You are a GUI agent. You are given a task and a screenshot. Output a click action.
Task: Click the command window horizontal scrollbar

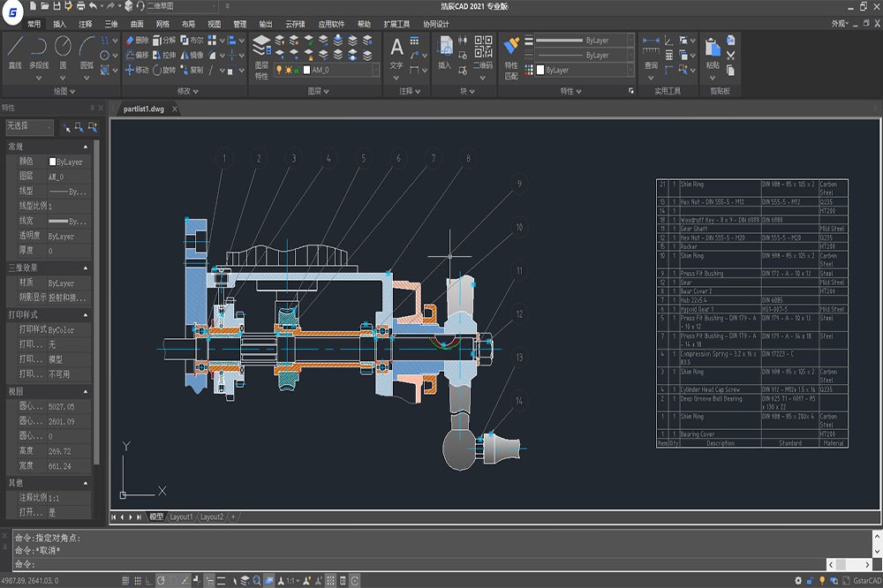click(x=851, y=564)
